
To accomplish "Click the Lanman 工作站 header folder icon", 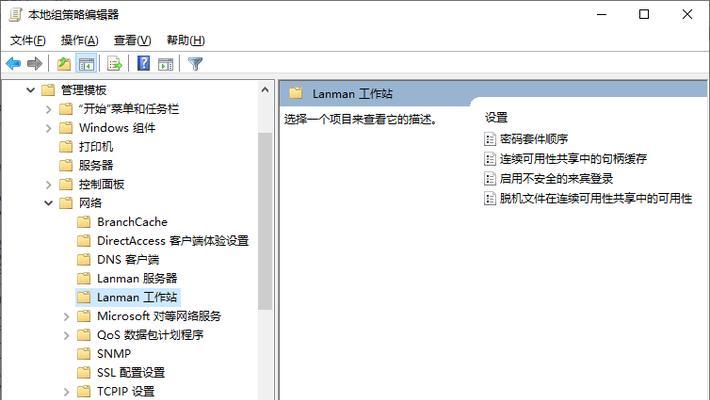I will pyautogui.click(x=296, y=93).
